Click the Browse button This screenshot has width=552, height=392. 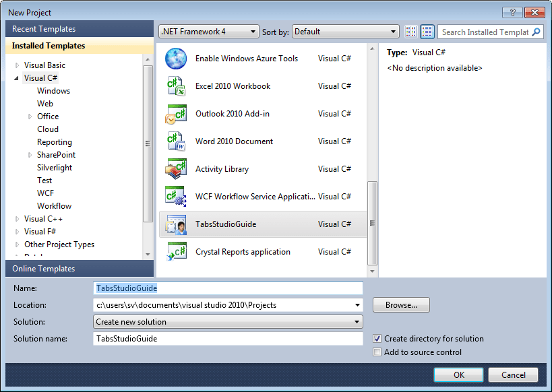(400, 305)
